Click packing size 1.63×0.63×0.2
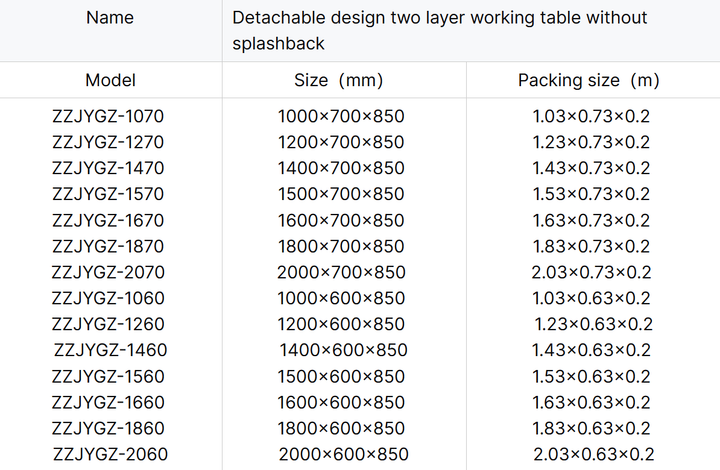The width and height of the screenshot is (720, 470). pyautogui.click(x=591, y=403)
